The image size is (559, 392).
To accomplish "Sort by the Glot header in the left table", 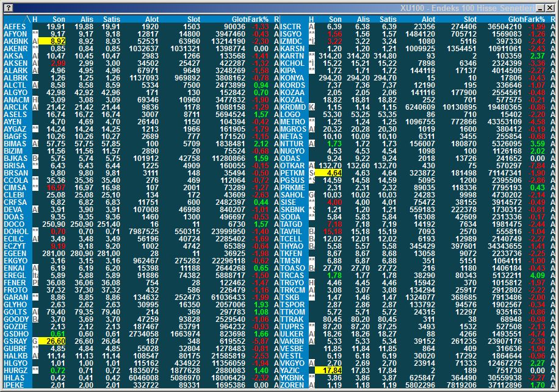I will [x=239, y=20].
